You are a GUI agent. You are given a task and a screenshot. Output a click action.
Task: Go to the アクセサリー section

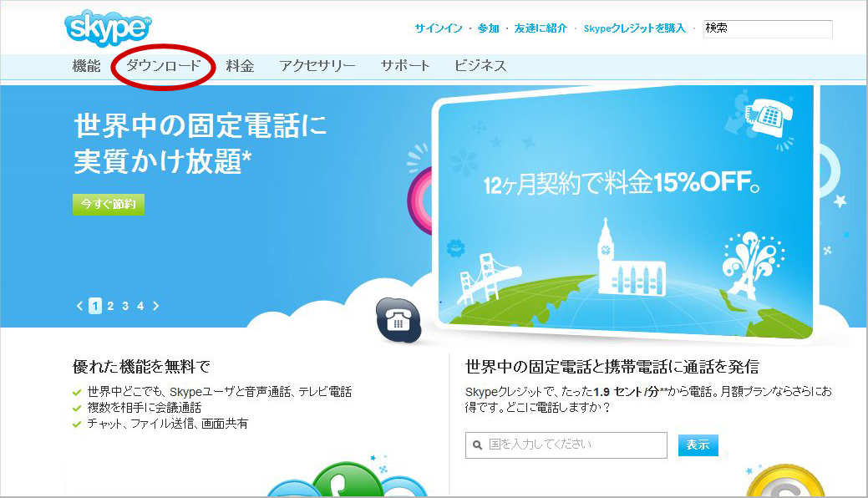317,66
